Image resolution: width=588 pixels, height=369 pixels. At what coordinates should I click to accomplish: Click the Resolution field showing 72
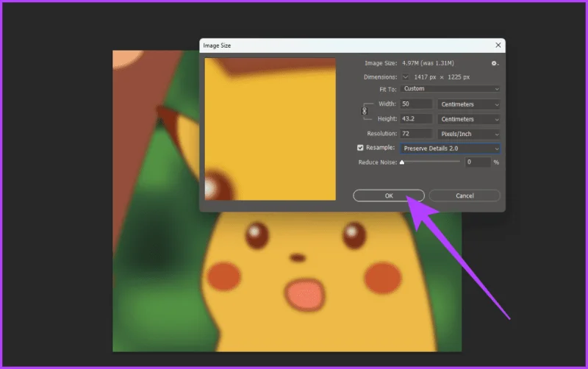click(x=416, y=134)
